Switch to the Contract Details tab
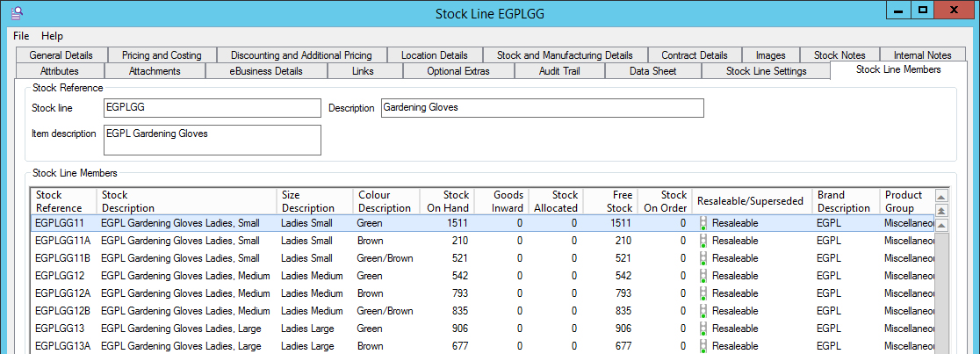 click(x=695, y=55)
